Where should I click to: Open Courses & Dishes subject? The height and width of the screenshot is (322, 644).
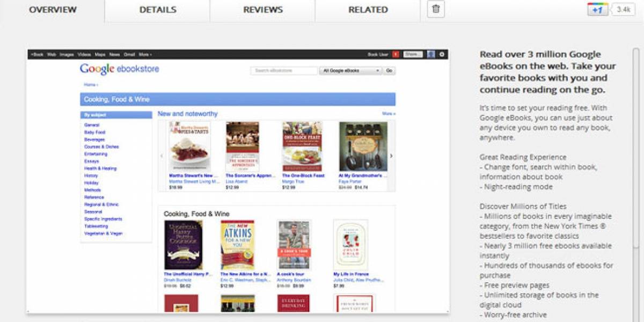click(101, 147)
